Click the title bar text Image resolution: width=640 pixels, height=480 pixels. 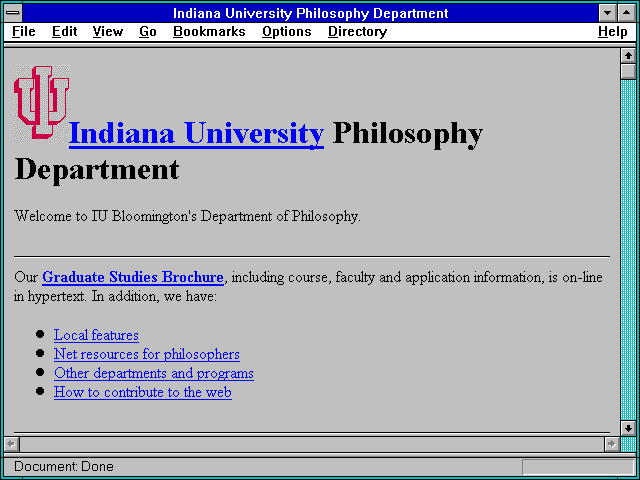click(311, 13)
